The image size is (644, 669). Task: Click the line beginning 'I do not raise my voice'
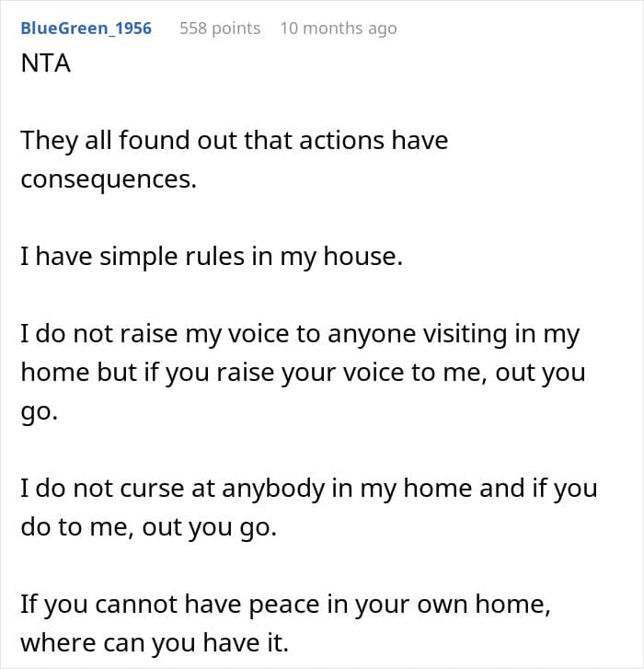coord(300,334)
